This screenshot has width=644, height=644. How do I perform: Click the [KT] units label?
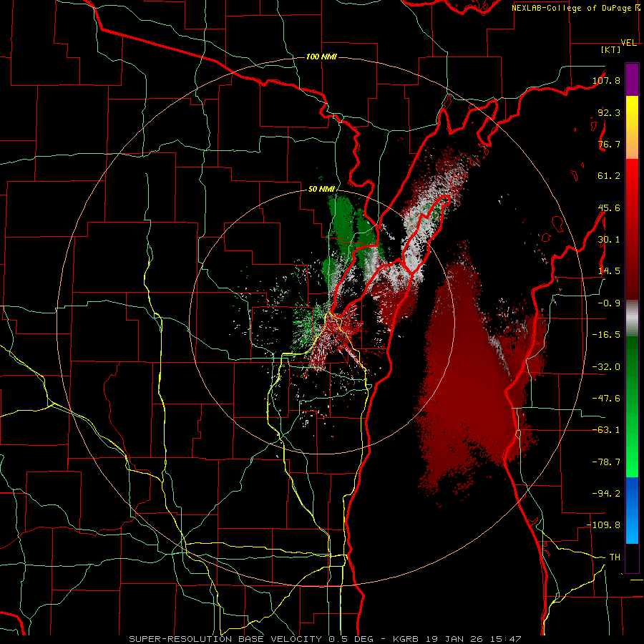click(611, 49)
